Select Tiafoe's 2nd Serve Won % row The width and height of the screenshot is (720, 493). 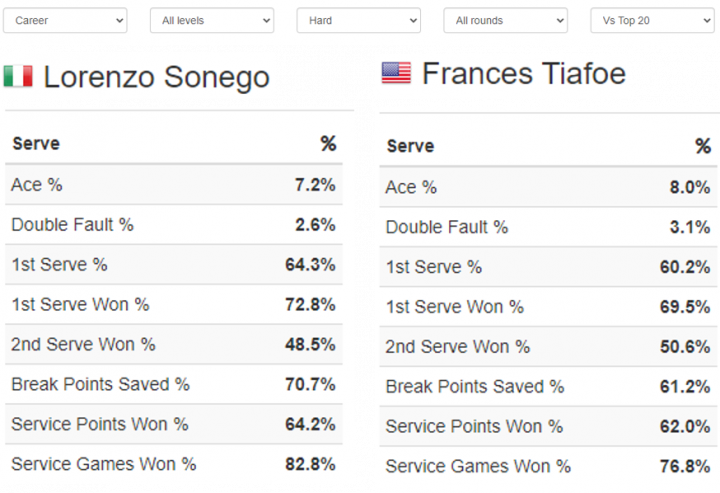[548, 347]
